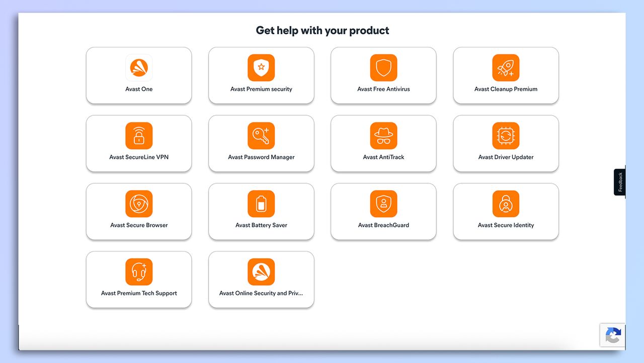This screenshot has height=363, width=644.
Task: Click the Premium Tech Support headset icon
Action: point(139,271)
